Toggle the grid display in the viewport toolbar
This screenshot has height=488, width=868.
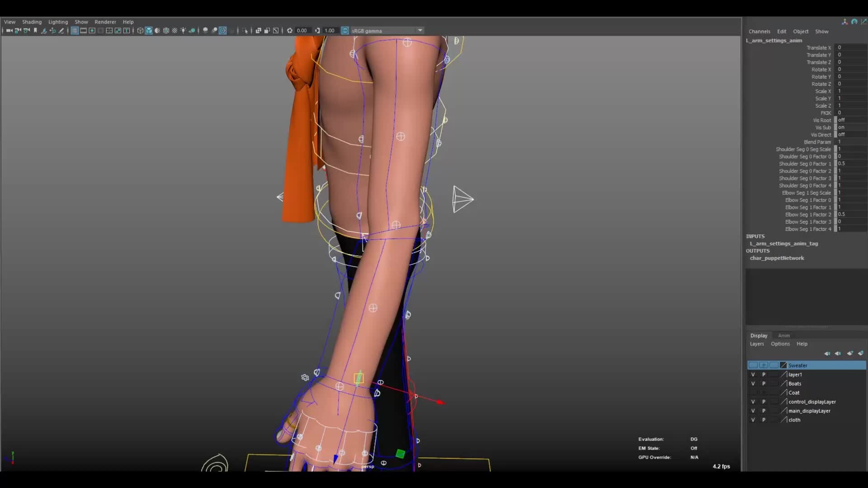pyautogui.click(x=75, y=30)
